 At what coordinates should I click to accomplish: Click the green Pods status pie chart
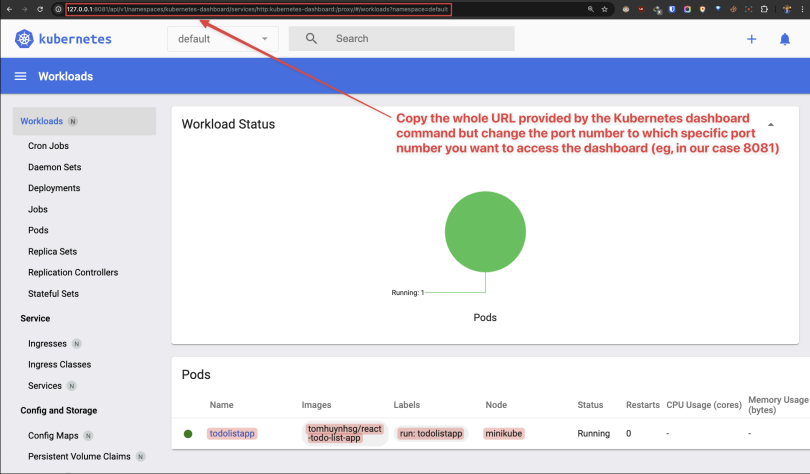point(485,232)
